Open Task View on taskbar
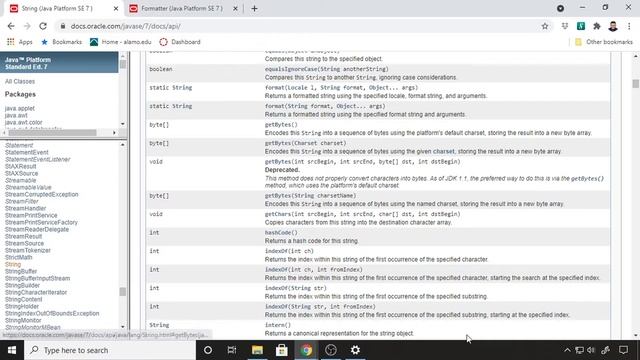The height and width of the screenshot is (360, 640). 232,350
